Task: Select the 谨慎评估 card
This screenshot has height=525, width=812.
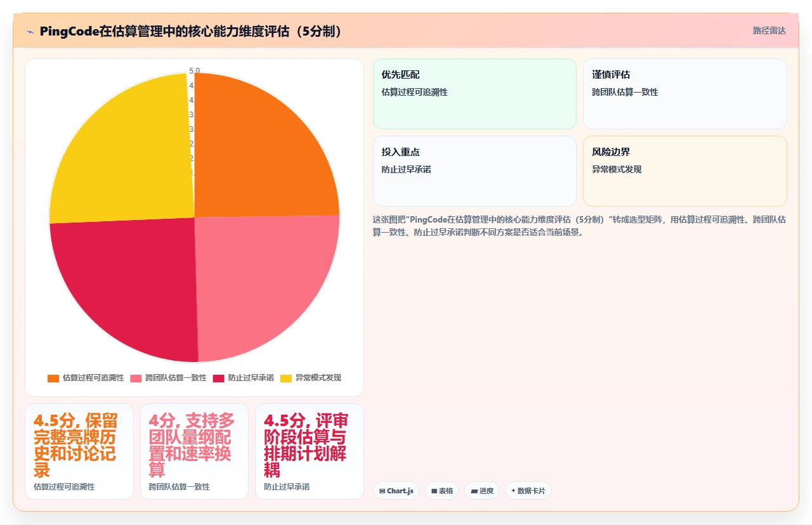Action: [x=685, y=94]
